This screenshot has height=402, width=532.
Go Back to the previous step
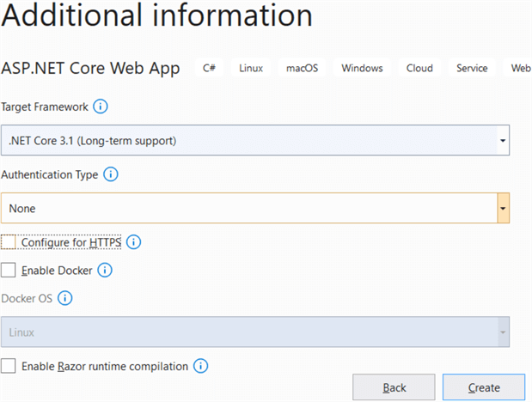[x=394, y=387]
